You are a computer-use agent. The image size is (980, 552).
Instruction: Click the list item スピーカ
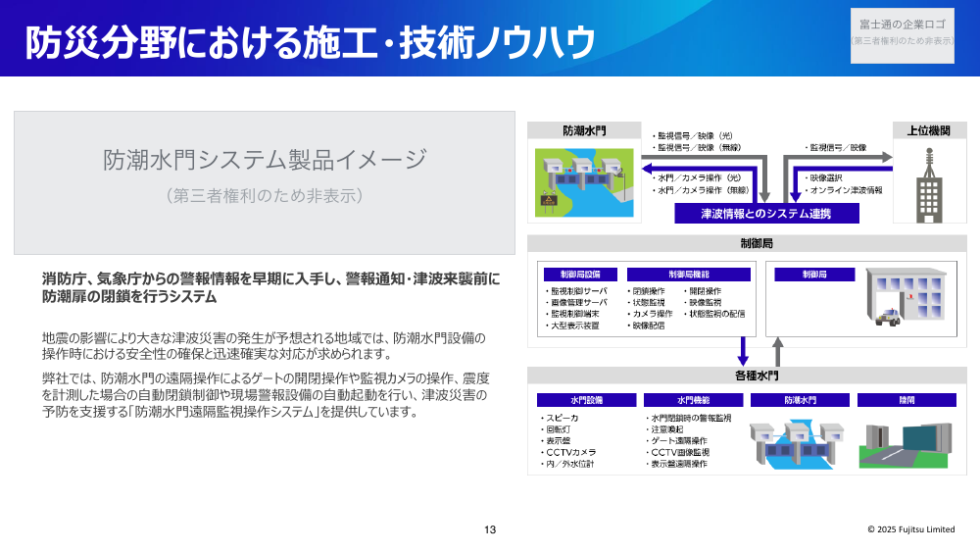coord(560,419)
